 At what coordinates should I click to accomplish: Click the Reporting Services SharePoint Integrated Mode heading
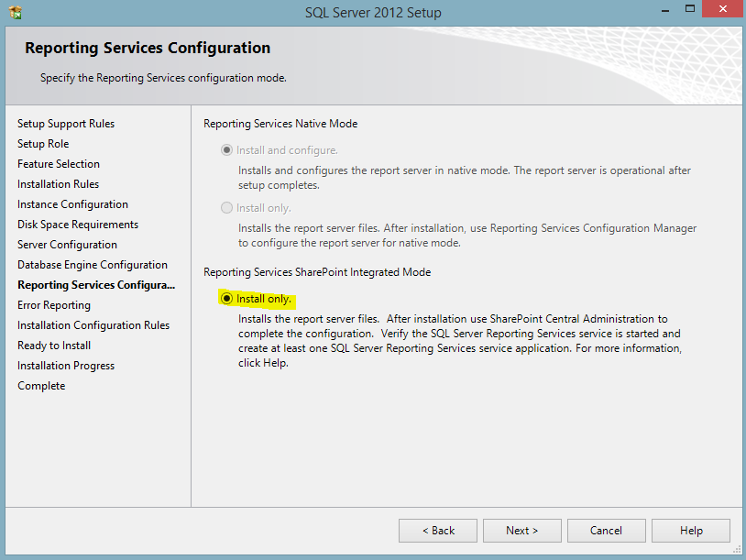[x=317, y=272]
